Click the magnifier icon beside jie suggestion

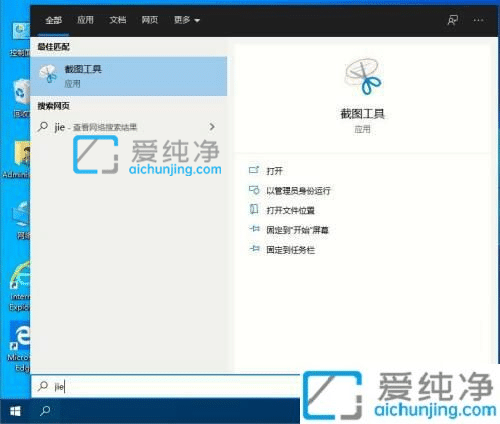coord(43,127)
